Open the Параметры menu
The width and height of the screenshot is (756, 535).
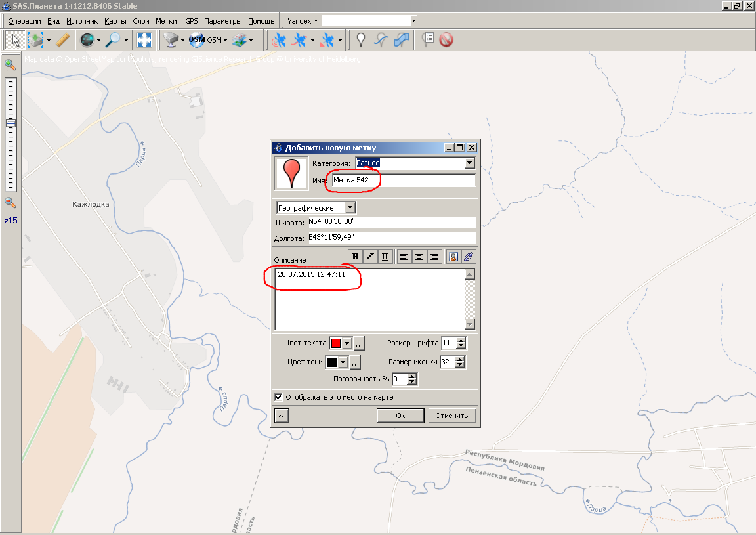click(x=222, y=21)
